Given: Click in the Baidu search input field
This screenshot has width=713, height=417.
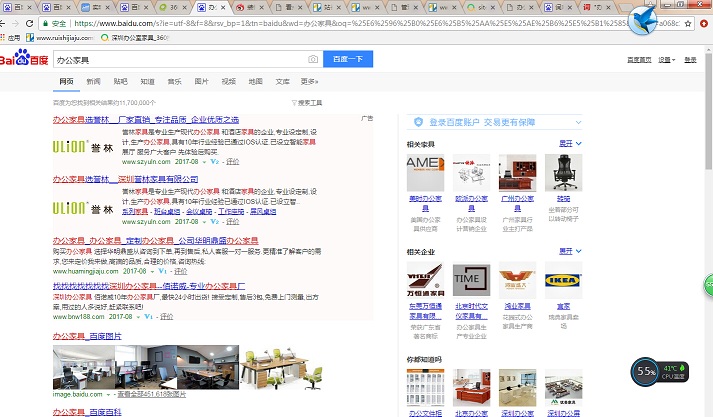Looking at the screenshot, I should [180, 60].
